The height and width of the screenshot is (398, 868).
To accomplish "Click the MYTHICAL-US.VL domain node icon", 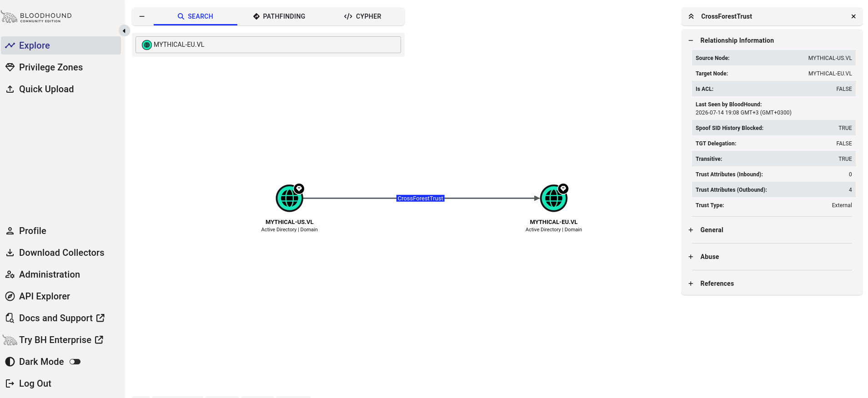I will coord(289,199).
